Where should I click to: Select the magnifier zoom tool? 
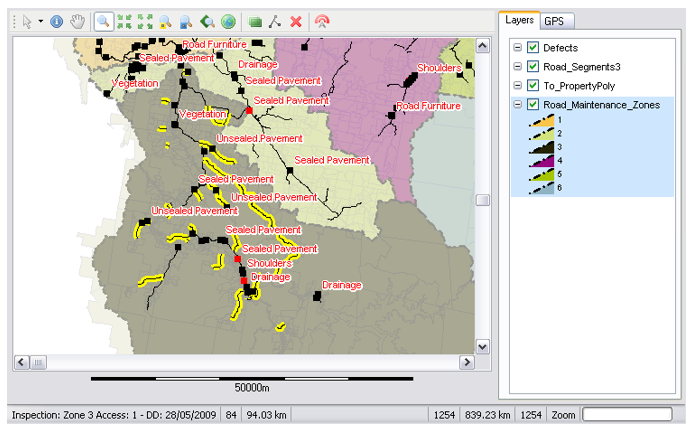coord(104,20)
